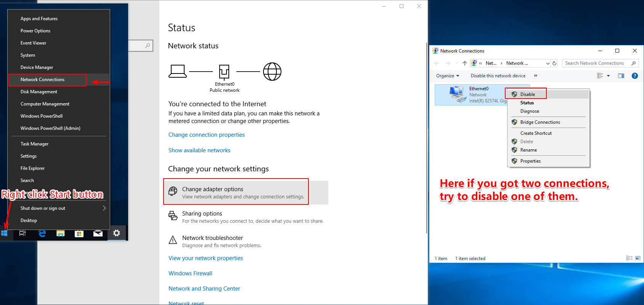Screen dimensions: 644x305
Task: Click the Network troubleshooter warning icon
Action: pos(173,240)
